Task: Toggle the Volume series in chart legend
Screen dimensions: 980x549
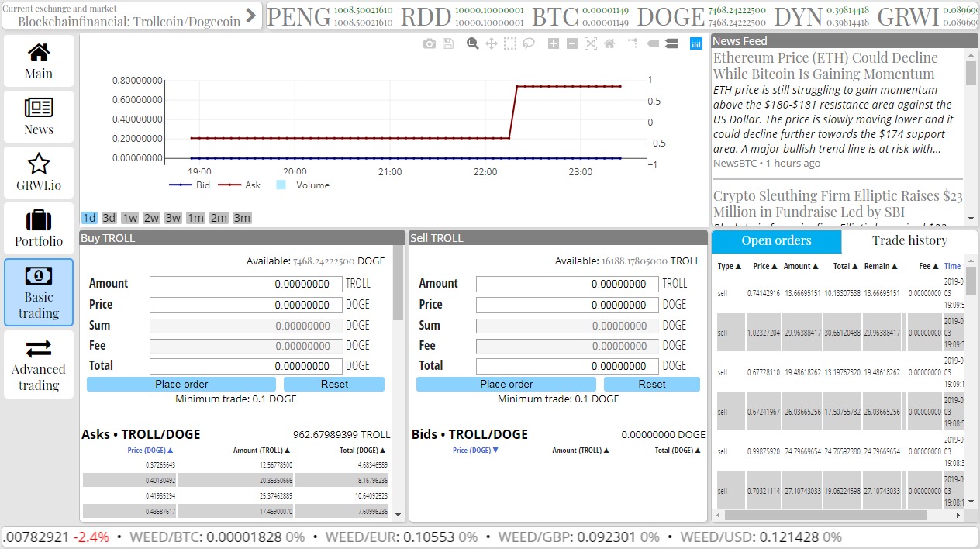Action: pyautogui.click(x=302, y=185)
